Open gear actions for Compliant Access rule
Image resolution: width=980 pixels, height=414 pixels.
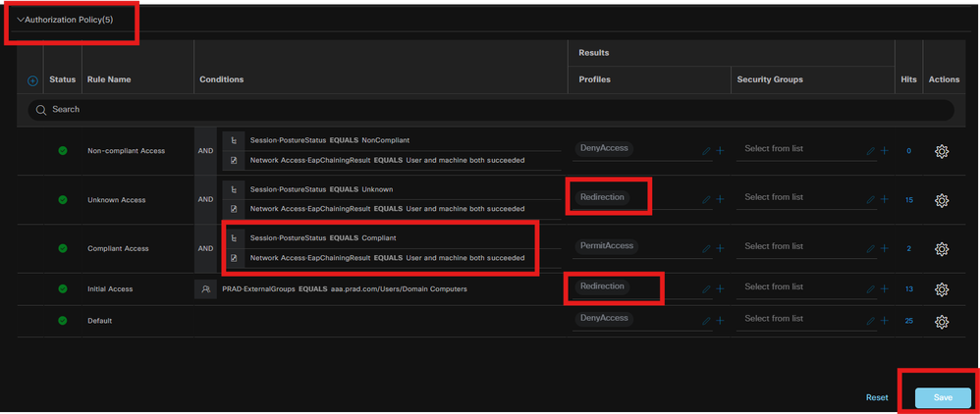click(942, 248)
